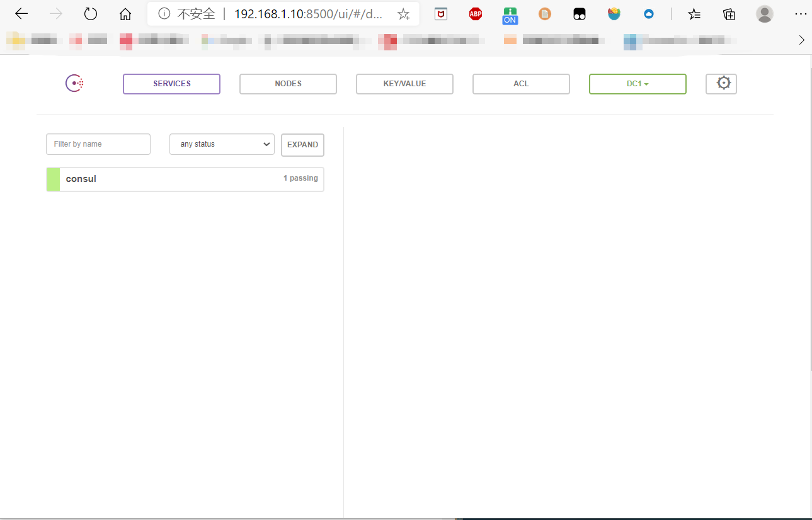Click the Filter by name field

click(98, 144)
